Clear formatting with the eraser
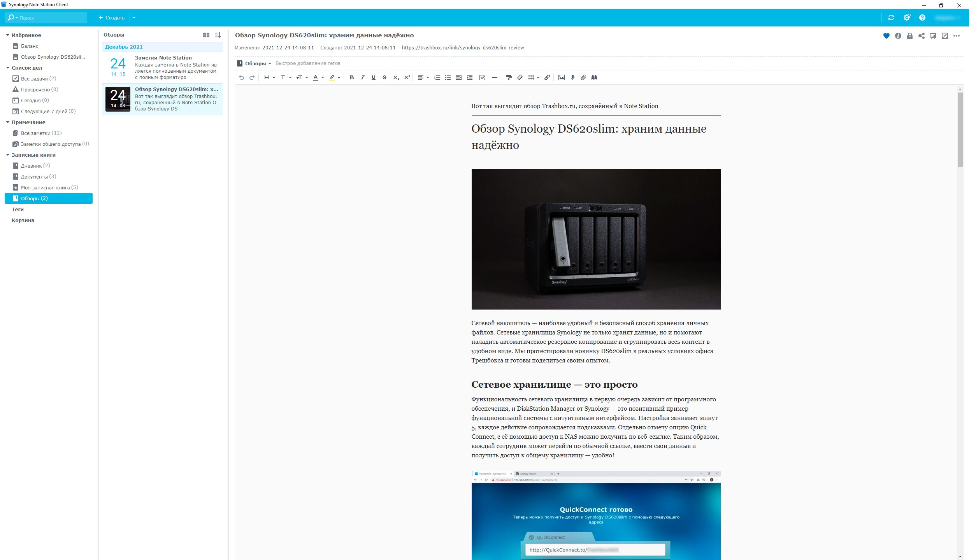The height and width of the screenshot is (560, 969). click(520, 77)
